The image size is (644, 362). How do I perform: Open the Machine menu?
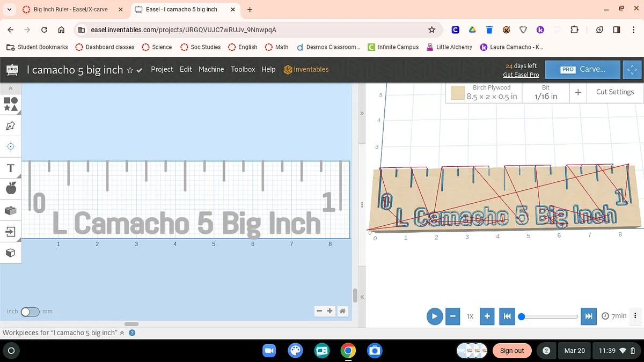tap(211, 69)
